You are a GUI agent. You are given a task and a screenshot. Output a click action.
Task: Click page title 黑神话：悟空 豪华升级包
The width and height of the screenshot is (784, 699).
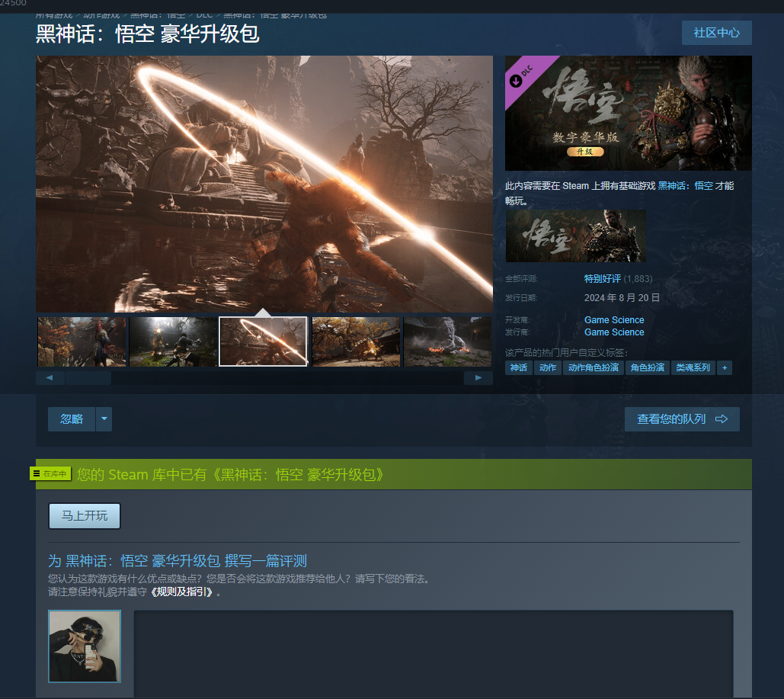(148, 34)
